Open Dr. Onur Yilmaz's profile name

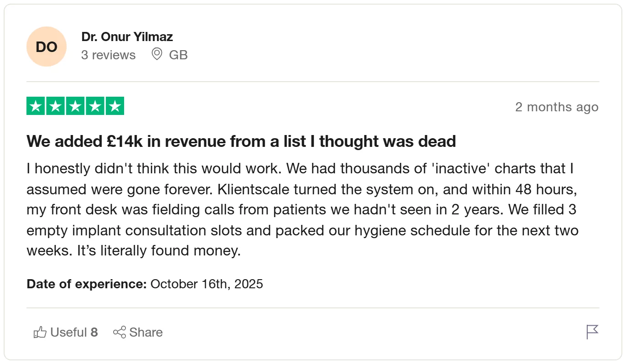(127, 36)
